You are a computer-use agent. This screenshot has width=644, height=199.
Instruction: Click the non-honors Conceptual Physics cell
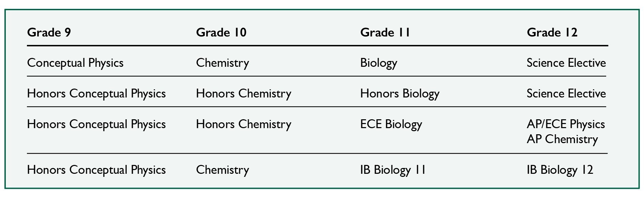coord(75,63)
